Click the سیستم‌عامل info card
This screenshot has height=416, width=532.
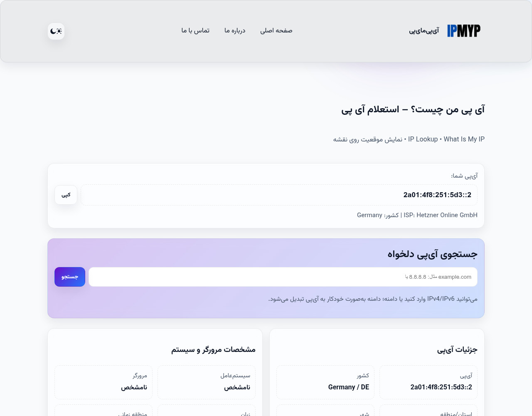coord(207,382)
